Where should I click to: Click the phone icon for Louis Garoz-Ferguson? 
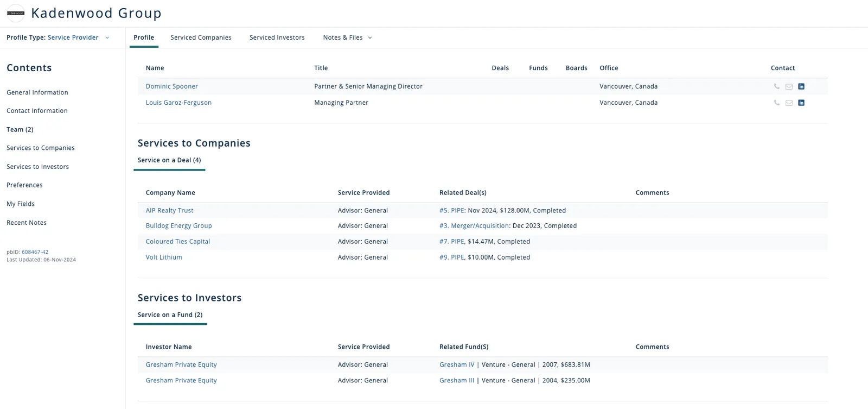tap(777, 103)
